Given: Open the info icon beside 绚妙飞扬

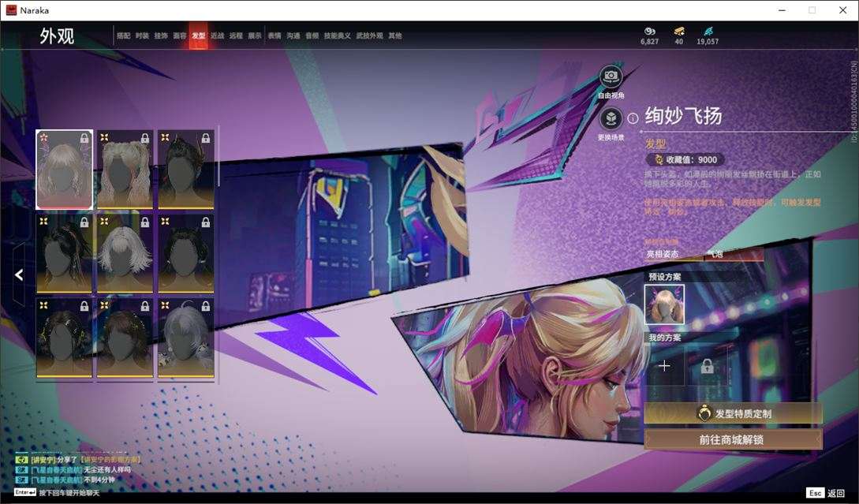Looking at the screenshot, I should 633,118.
